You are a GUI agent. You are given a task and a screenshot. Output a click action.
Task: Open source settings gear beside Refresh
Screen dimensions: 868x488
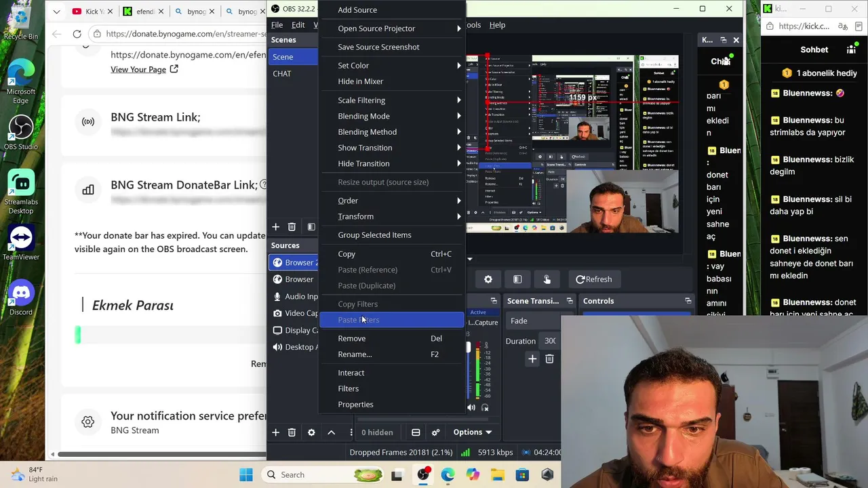pos(488,279)
